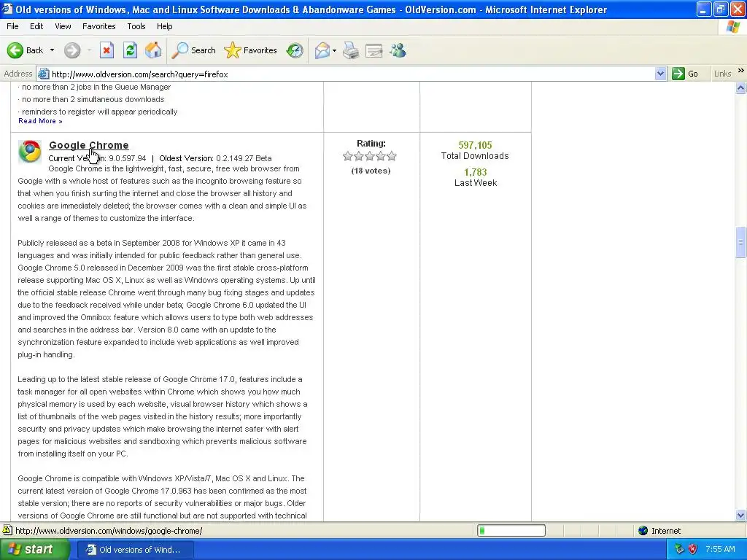
Task: Click the Back arrow icon
Action: click(x=15, y=50)
